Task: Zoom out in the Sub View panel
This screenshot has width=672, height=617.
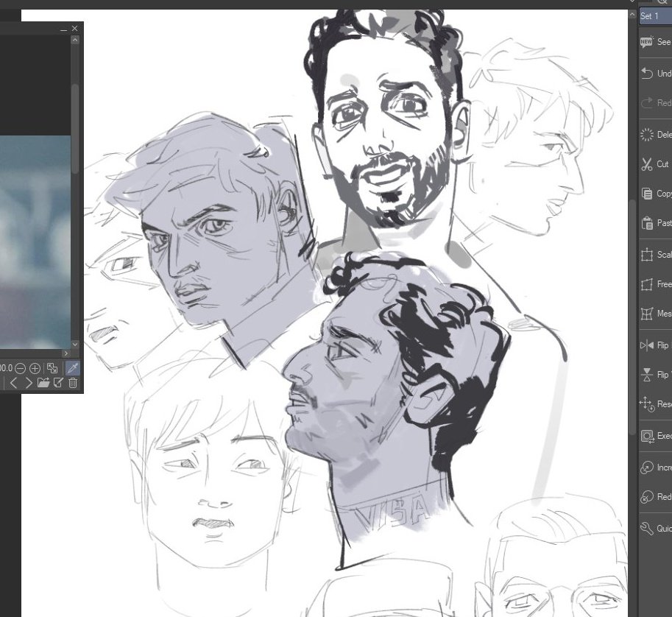Action: (20, 368)
